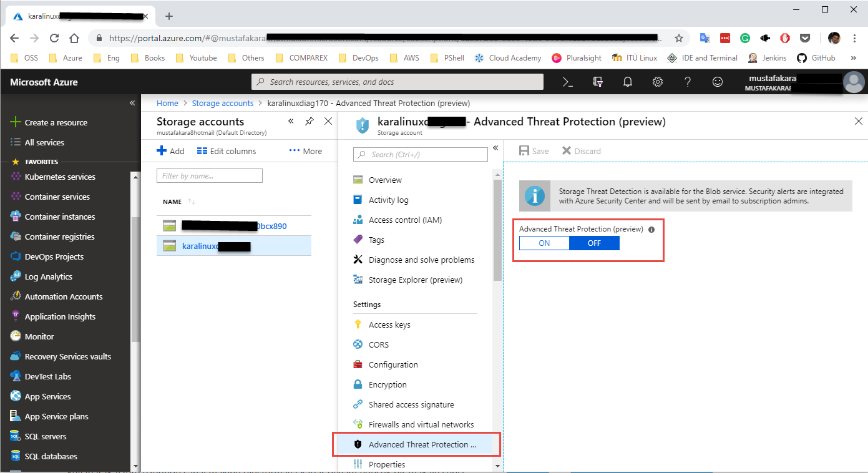868x473 pixels.
Task: Click the Grammarly extension icon
Action: pos(745,38)
